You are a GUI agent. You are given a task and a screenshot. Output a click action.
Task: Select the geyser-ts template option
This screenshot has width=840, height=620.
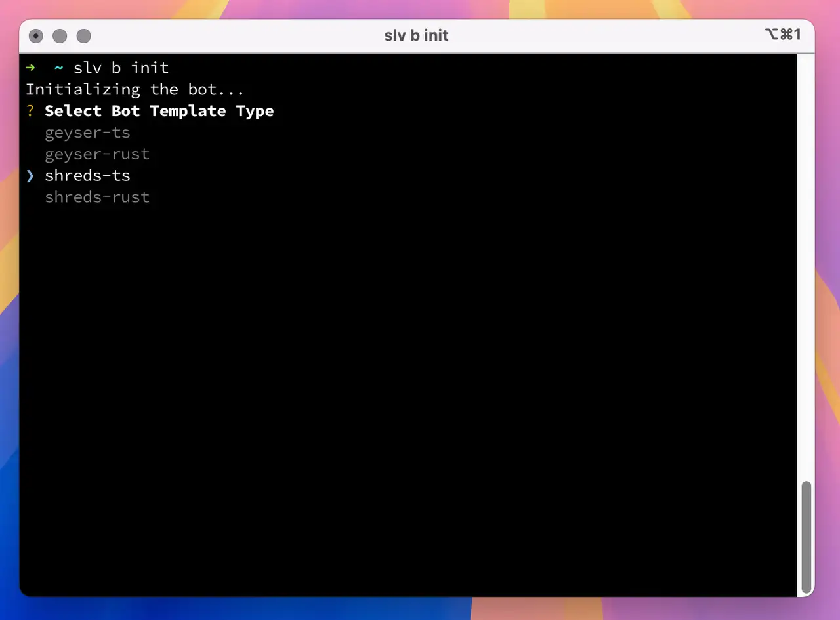[x=87, y=133]
